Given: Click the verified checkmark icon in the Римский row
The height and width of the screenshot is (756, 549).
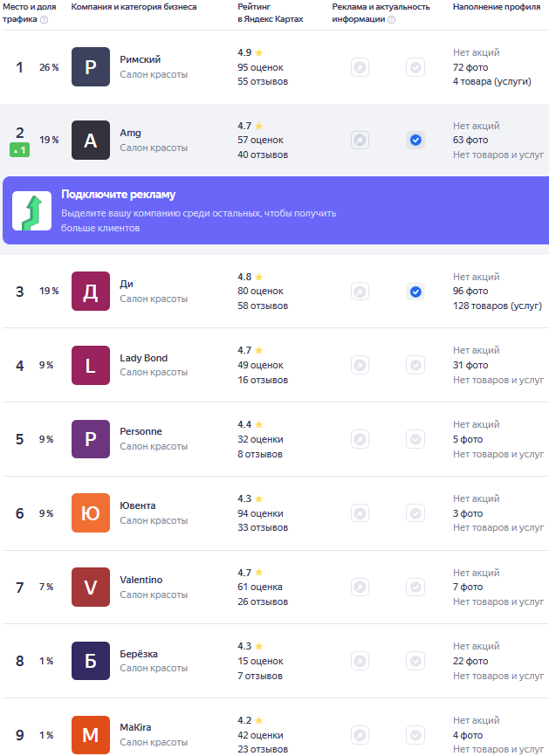Looking at the screenshot, I should tap(415, 67).
